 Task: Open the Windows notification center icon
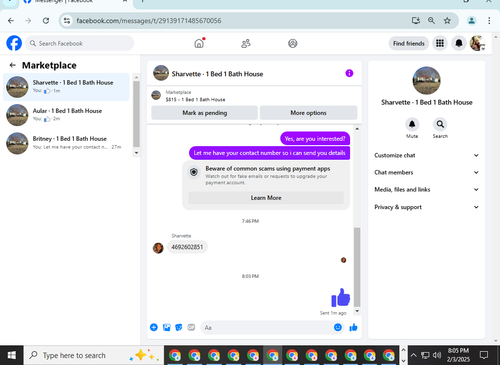pyautogui.click(x=484, y=355)
